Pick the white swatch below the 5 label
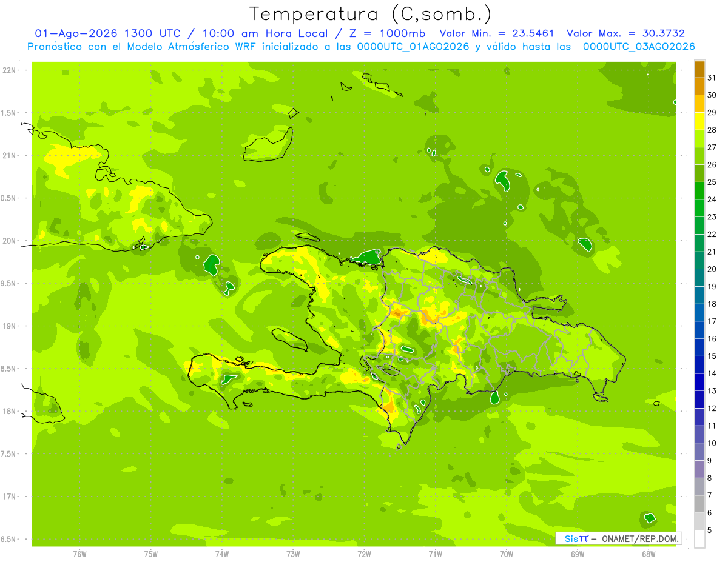The width and height of the screenshot is (728, 562). [x=699, y=539]
